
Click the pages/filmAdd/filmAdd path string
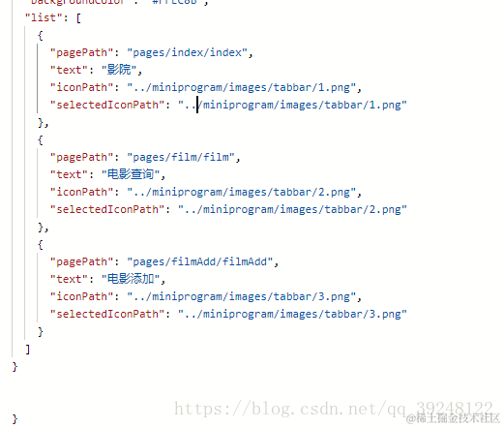(200, 261)
